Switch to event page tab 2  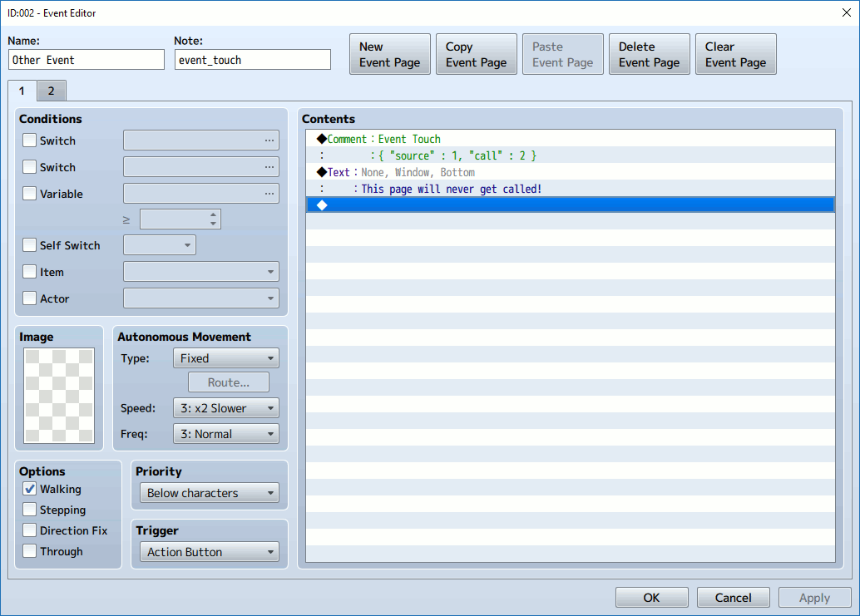[x=52, y=91]
